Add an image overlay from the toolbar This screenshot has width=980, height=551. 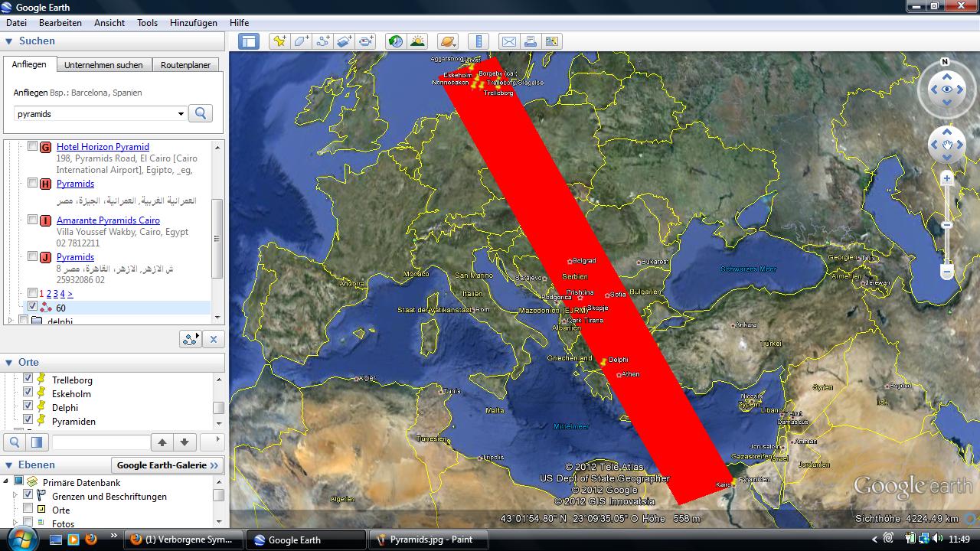pyautogui.click(x=345, y=41)
